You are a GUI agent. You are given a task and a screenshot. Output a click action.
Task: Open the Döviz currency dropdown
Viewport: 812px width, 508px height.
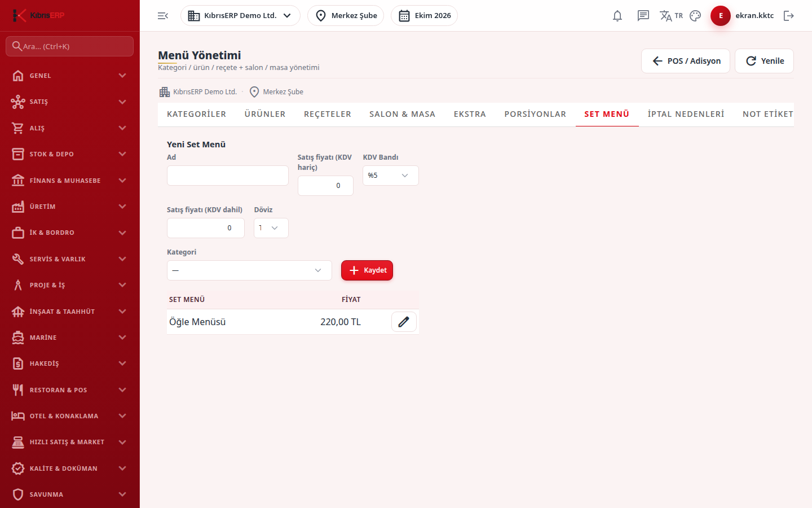(271, 228)
